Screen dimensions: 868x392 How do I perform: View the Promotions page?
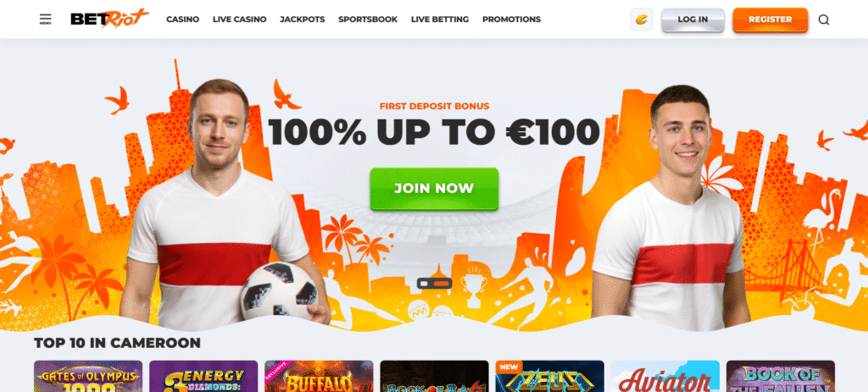point(511,19)
